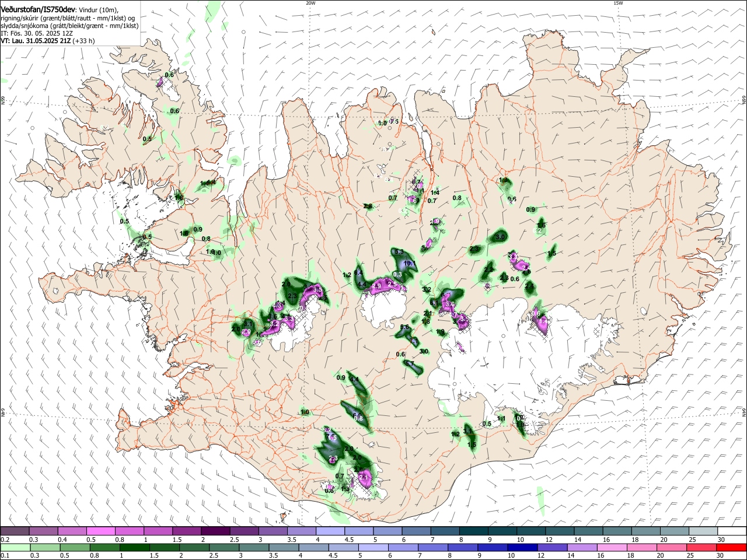The image size is (747, 560).
Task: Click the 10.1 precipitation value on the map
Action: point(410,264)
